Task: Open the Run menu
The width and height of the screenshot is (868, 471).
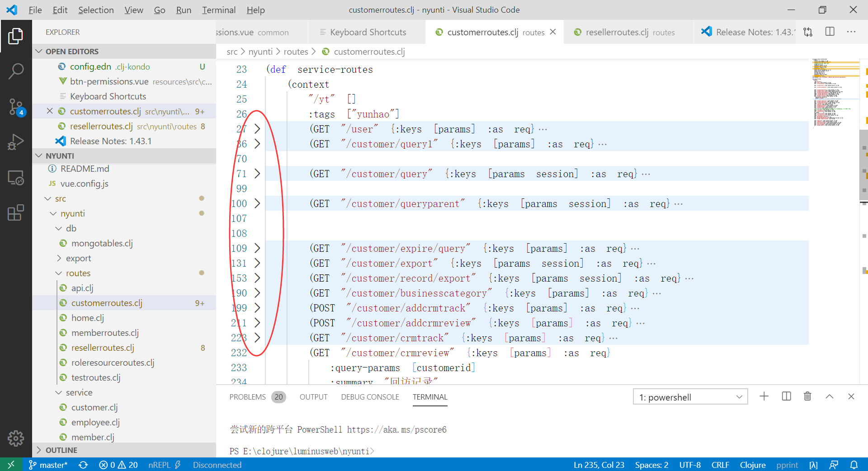Action: pyautogui.click(x=183, y=9)
